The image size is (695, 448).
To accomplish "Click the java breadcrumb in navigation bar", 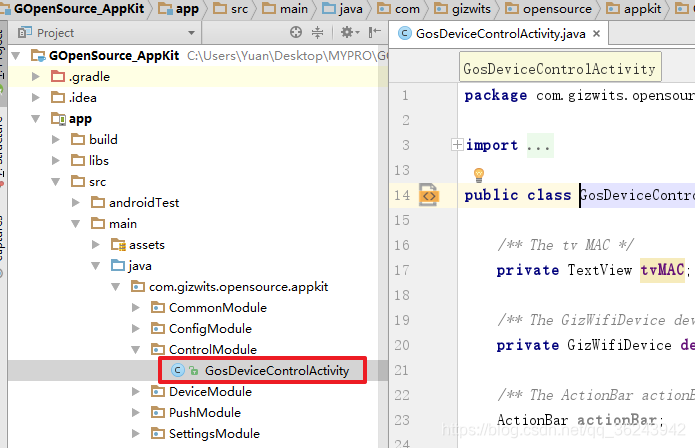I will coord(342,9).
